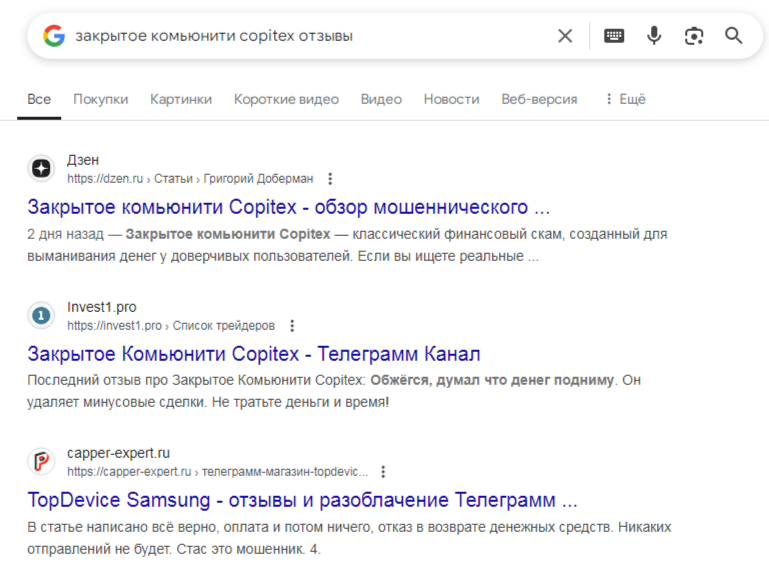Switch to the Новости tab
This screenshot has height=571, width=769.
coord(451,99)
